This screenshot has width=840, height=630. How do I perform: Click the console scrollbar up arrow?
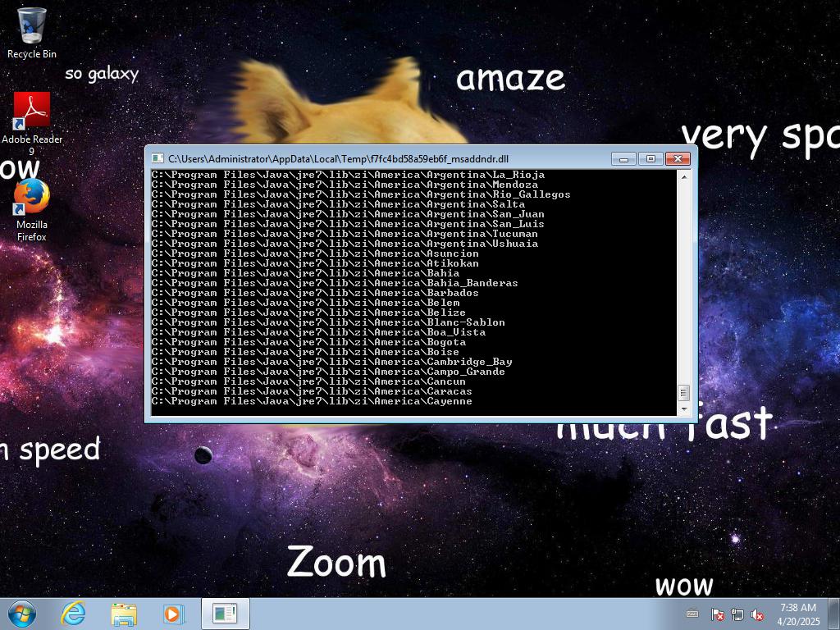pyautogui.click(x=683, y=176)
